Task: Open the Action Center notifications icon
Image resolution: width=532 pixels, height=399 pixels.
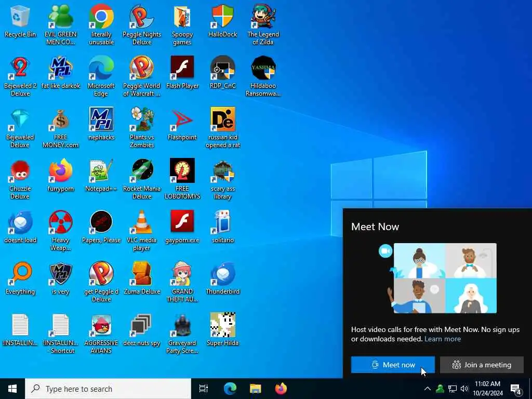Action: (x=516, y=389)
